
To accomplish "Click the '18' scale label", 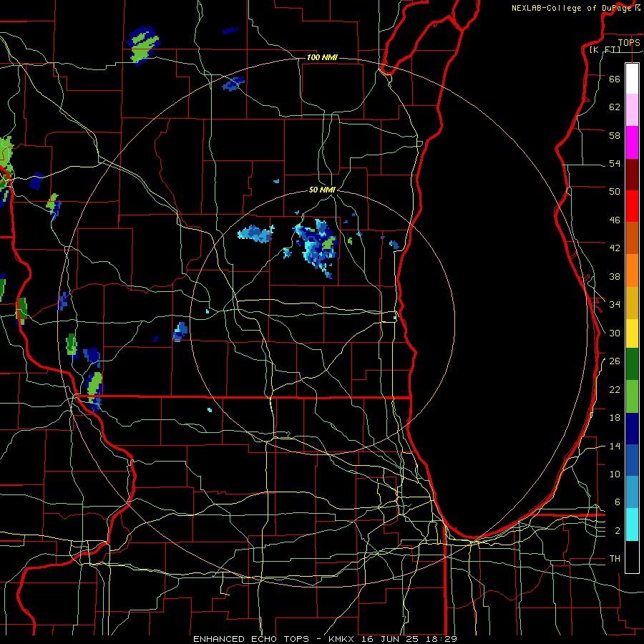I will click(615, 418).
